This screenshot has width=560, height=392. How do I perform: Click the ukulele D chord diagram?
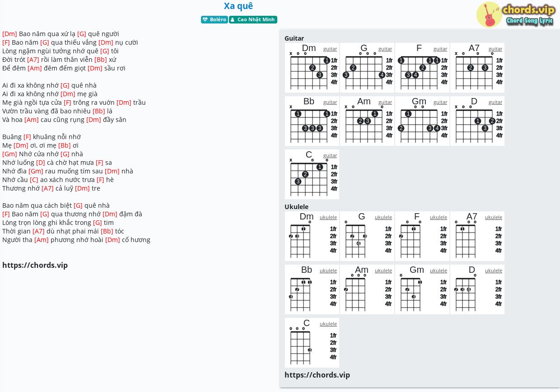point(477,289)
